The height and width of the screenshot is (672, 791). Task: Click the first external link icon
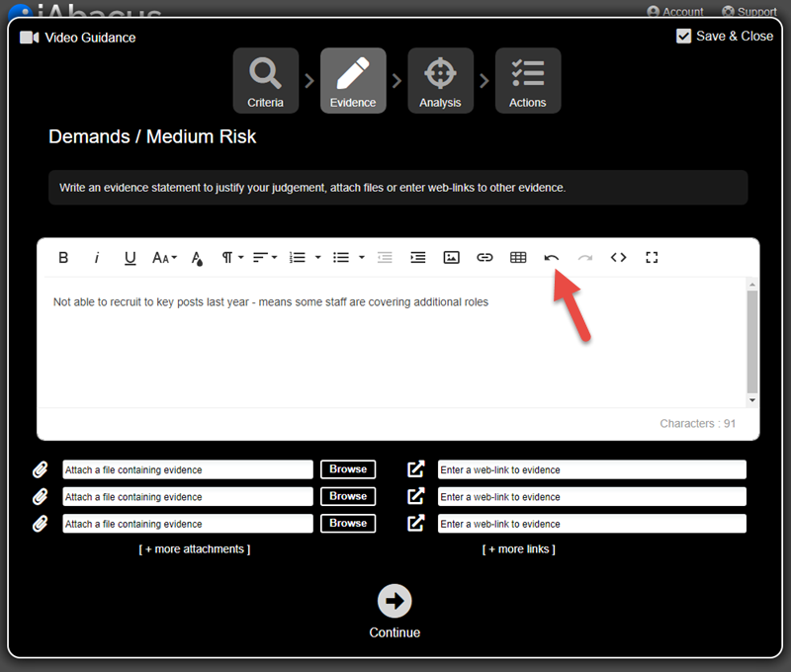pos(416,468)
